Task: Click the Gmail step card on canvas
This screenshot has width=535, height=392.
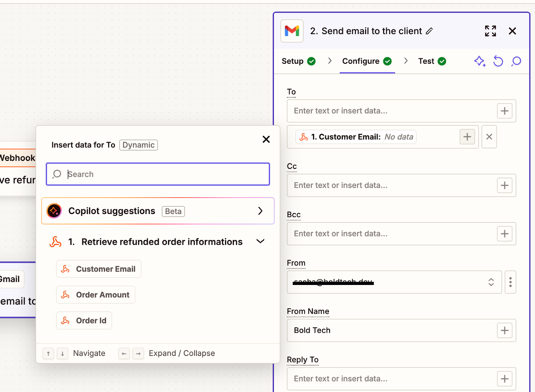Action: (x=18, y=290)
